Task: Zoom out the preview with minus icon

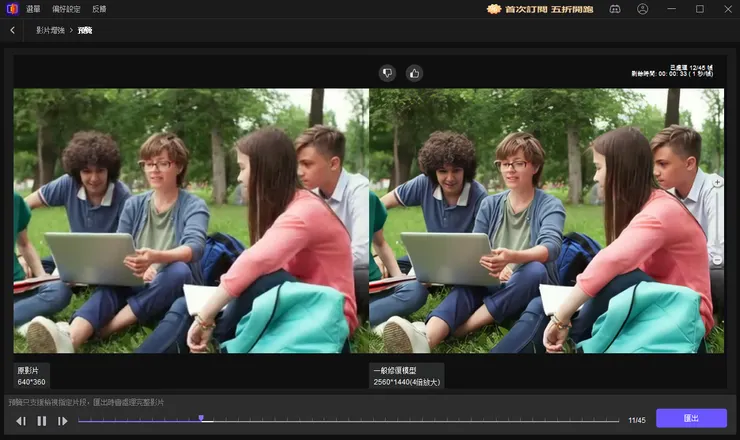Action: [717, 260]
